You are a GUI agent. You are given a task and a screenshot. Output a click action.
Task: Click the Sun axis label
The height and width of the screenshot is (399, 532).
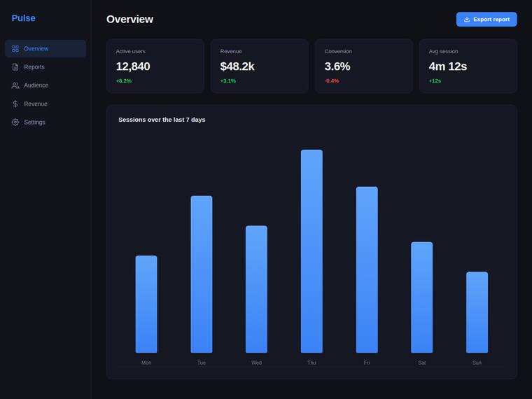(477, 363)
